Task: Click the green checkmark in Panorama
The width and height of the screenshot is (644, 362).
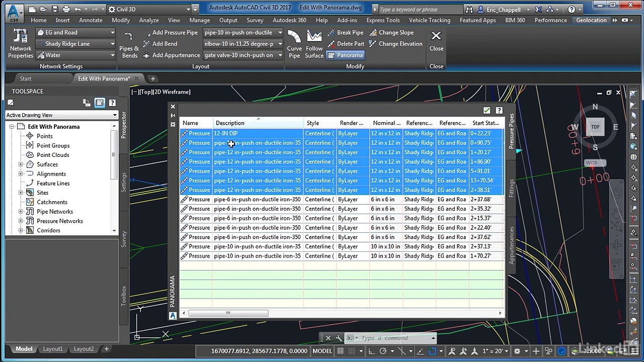Action: 487,111
